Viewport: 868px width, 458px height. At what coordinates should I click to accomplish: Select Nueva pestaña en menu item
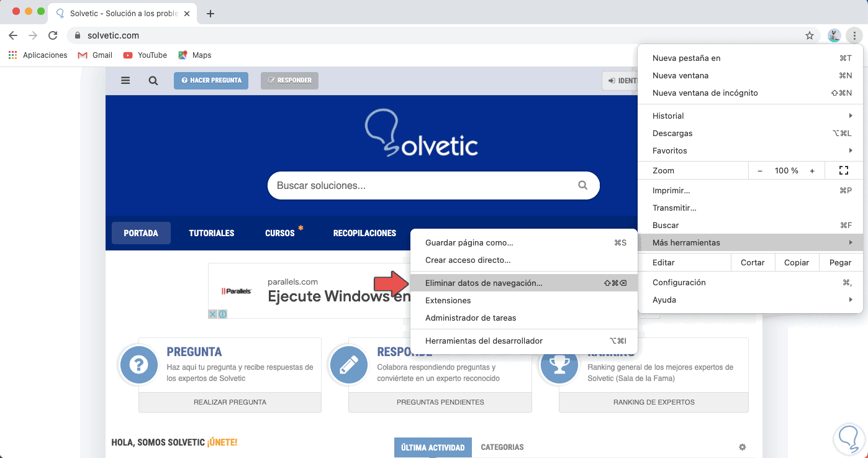point(750,58)
